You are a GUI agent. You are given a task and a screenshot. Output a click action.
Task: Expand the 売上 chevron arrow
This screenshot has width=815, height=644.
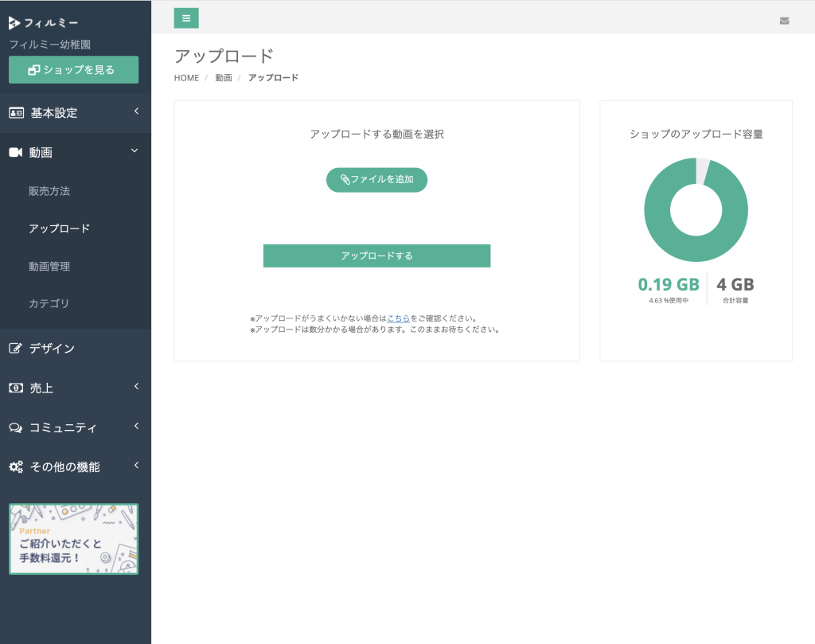136,386
